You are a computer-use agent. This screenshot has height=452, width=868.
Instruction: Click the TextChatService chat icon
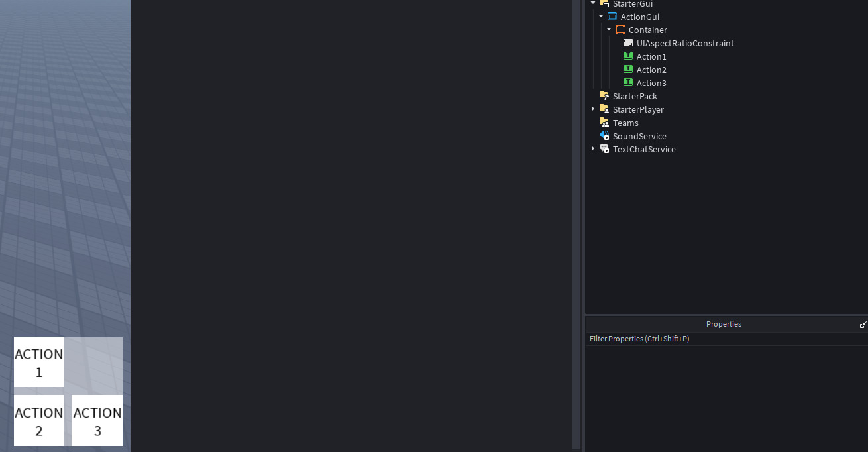pos(604,149)
